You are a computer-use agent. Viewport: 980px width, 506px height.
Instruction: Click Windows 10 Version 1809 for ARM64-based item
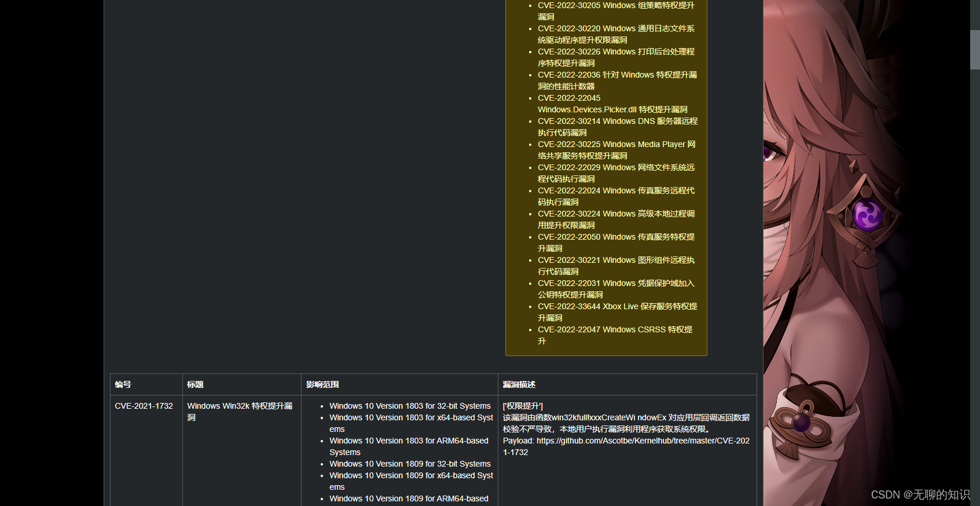(409, 498)
